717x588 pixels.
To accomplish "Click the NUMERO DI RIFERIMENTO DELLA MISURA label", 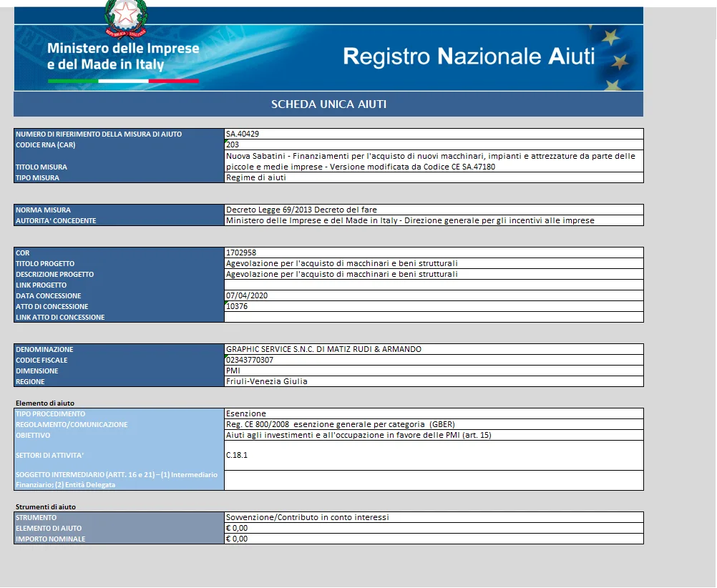I will tap(99, 134).
